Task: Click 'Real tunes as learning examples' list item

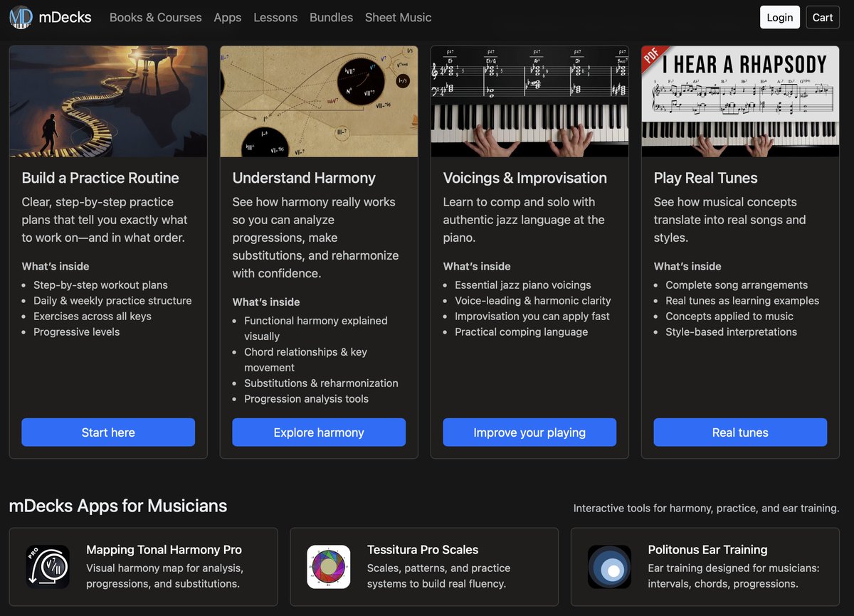Action: [x=742, y=300]
